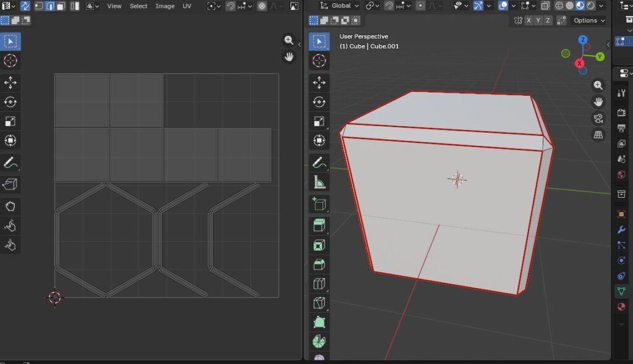Select the Extrude Region tool in 3D viewport
Screen dimensions: 633x364
click(x=319, y=226)
